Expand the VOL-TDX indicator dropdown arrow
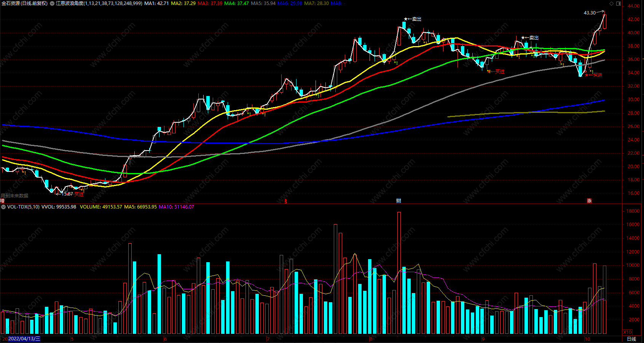644x343 pixels. (x=3, y=207)
